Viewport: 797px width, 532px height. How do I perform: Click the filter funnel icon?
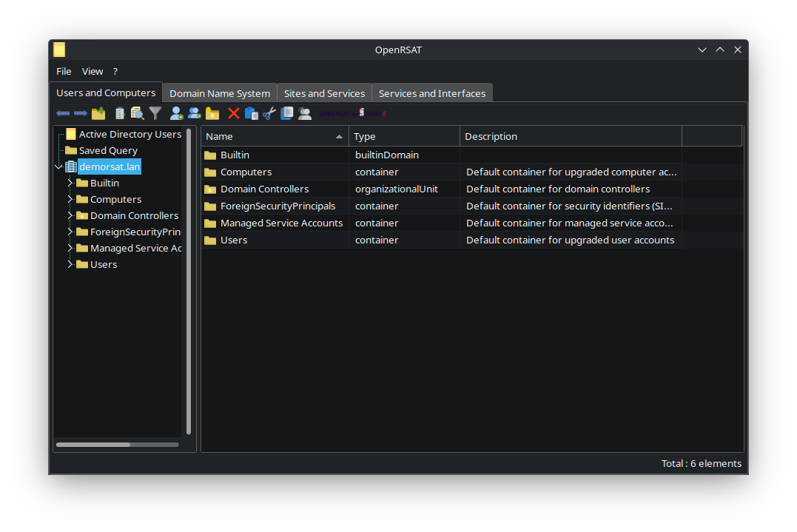[155, 113]
